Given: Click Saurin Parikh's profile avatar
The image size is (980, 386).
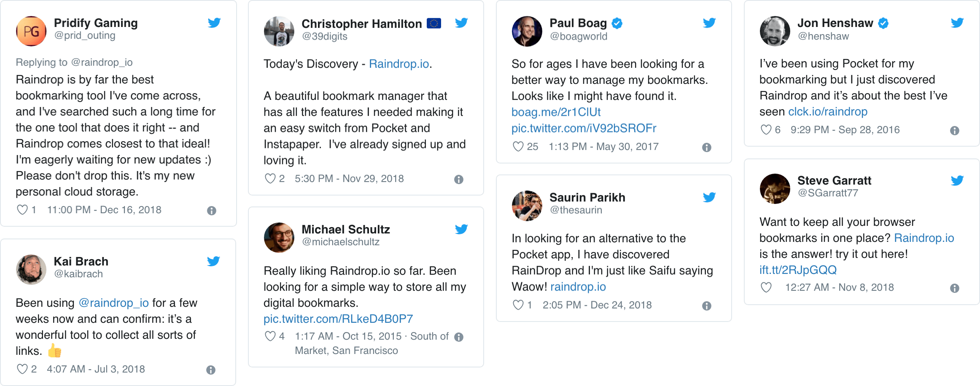Looking at the screenshot, I should [x=527, y=206].
